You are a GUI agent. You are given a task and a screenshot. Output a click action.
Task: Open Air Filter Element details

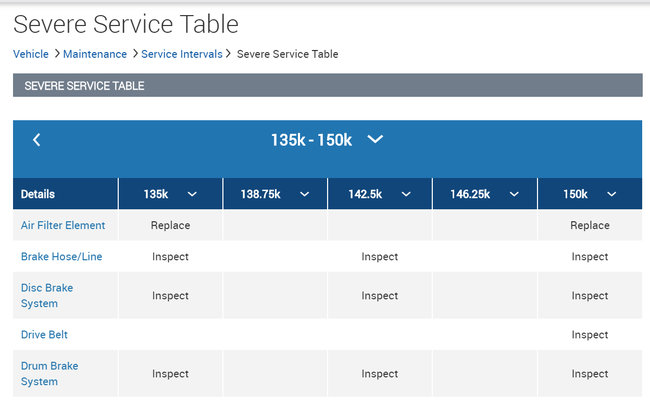[63, 226]
